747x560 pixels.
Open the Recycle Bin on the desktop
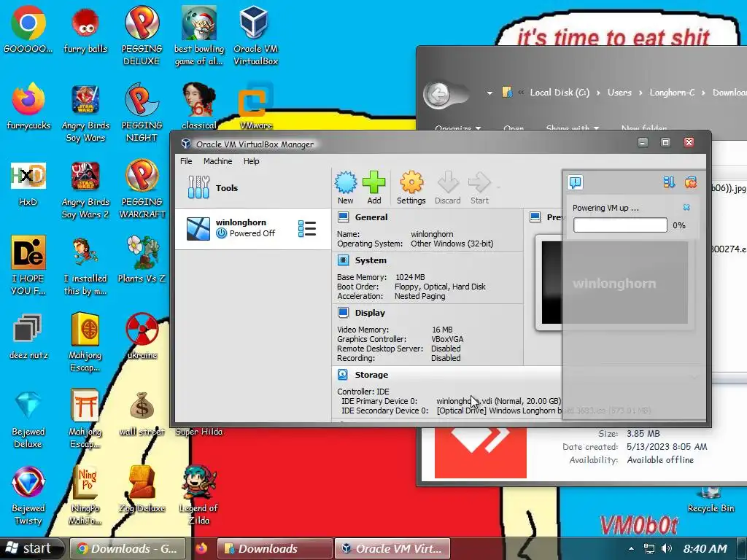coord(711,500)
